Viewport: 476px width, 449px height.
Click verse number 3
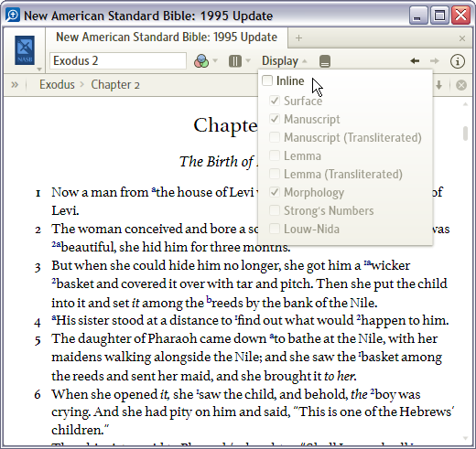(38, 267)
